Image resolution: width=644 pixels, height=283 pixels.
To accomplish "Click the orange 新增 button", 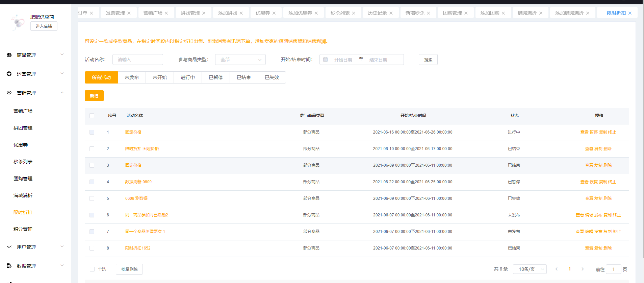I will click(x=94, y=96).
